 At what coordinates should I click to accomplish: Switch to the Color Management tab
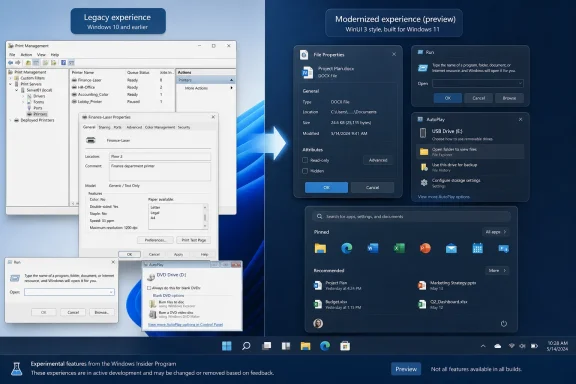click(x=160, y=127)
